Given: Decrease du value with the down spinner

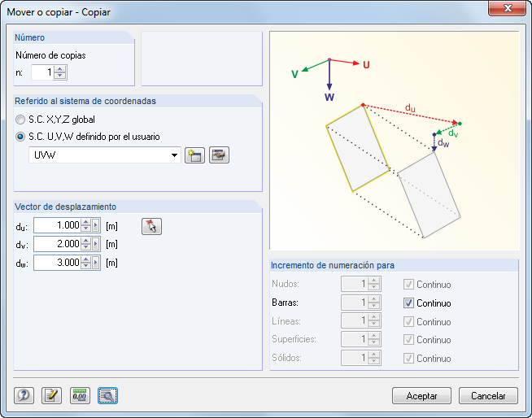Looking at the screenshot, I should tap(86, 229).
